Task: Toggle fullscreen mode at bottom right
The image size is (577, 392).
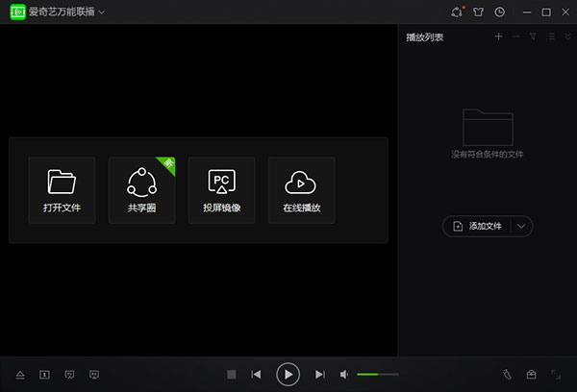Action: [x=556, y=374]
